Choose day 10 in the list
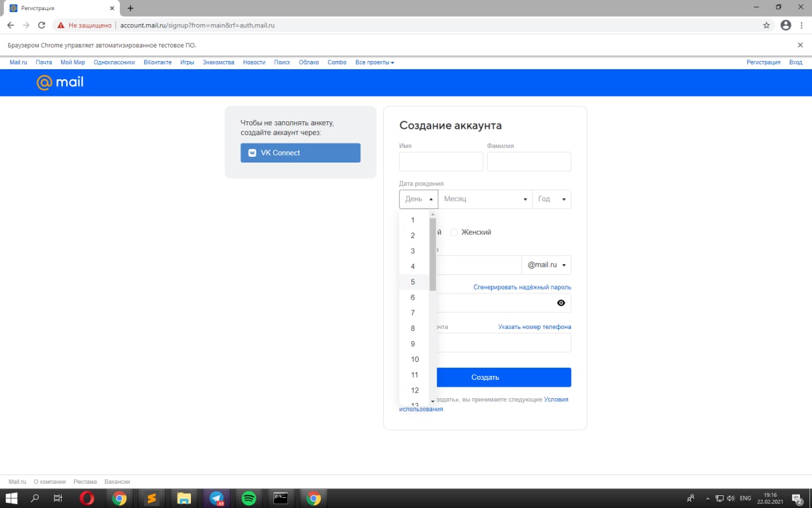The image size is (812, 508). (x=414, y=359)
